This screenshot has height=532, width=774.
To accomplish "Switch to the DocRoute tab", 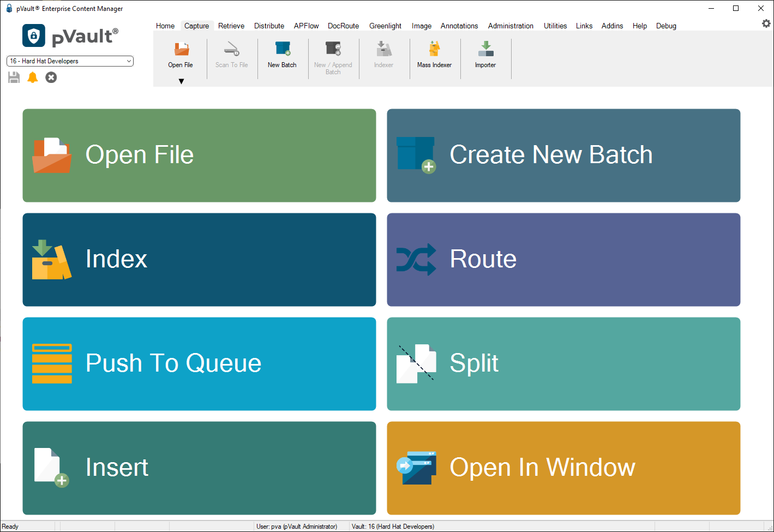I will pyautogui.click(x=343, y=26).
